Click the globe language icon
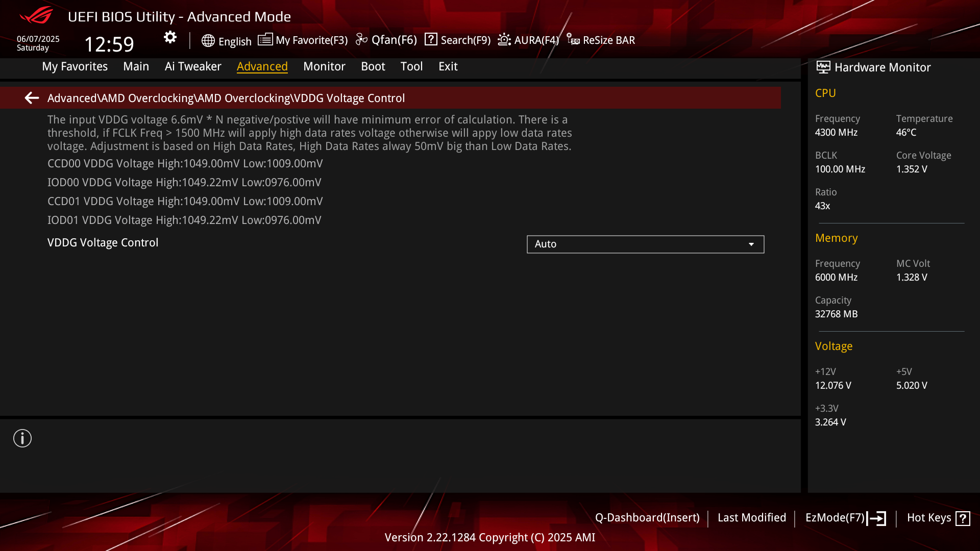The image size is (980, 551). (208, 41)
